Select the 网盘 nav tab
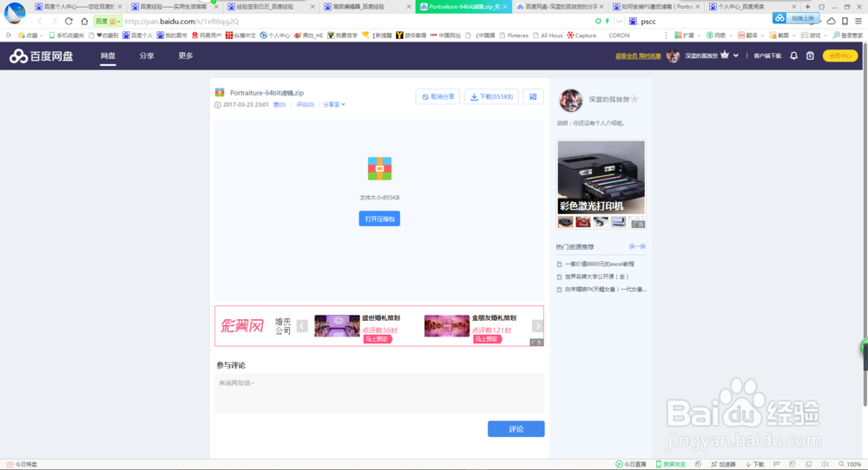 [x=108, y=55]
